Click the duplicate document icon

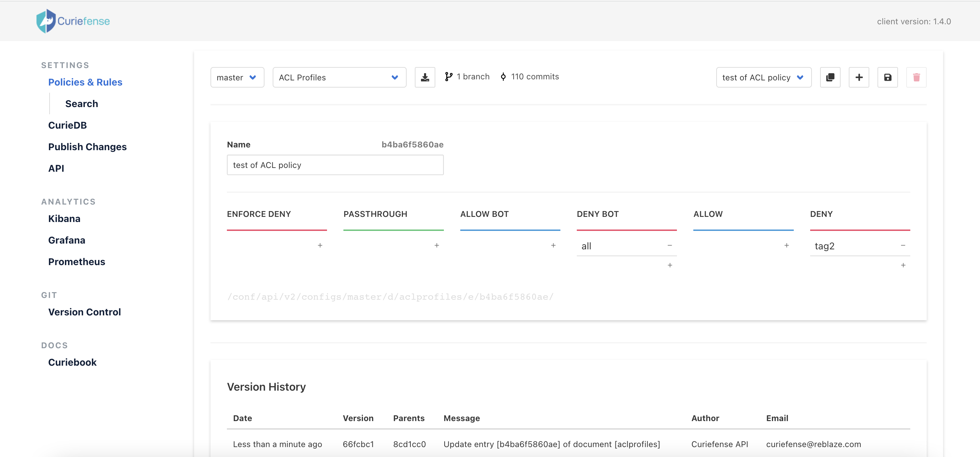[x=830, y=77]
